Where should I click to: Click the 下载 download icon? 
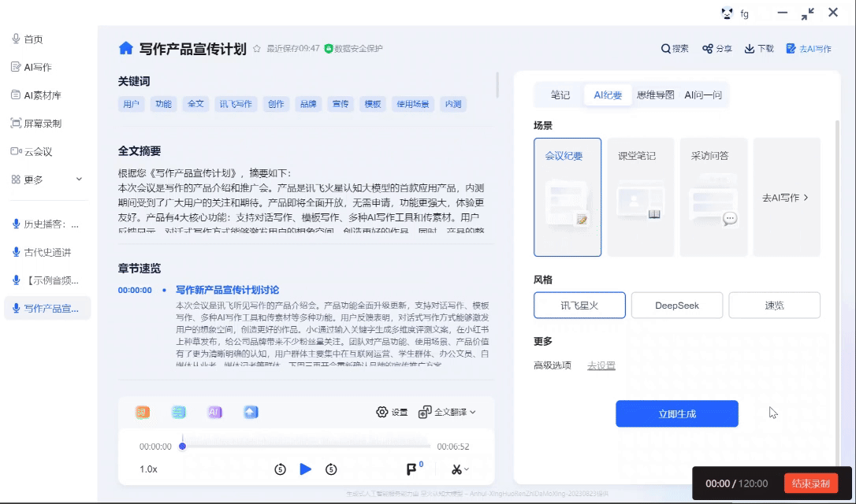[759, 49]
